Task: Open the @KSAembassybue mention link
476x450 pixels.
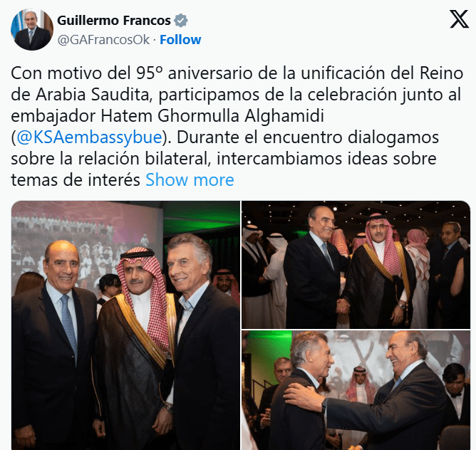Action: (x=89, y=137)
